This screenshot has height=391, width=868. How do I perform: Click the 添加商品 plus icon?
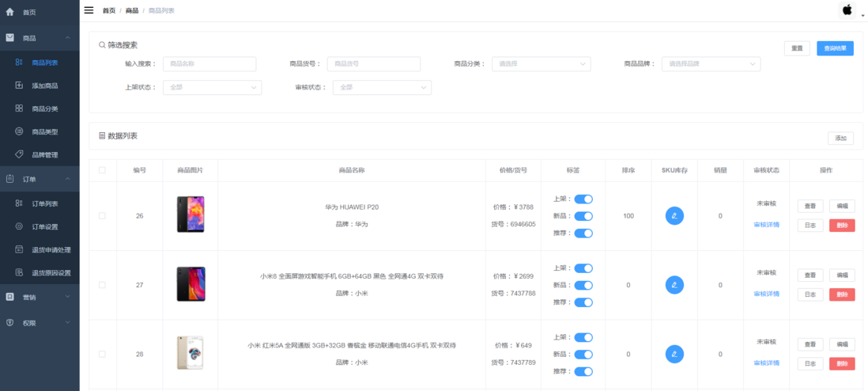[19, 85]
